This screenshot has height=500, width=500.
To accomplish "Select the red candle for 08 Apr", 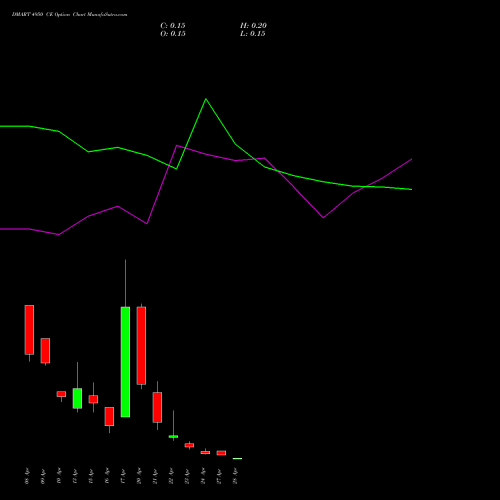I will click(29, 330).
